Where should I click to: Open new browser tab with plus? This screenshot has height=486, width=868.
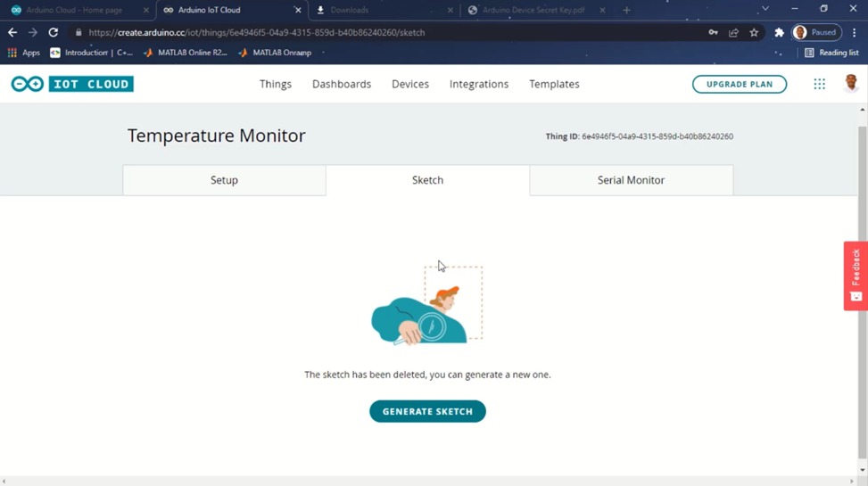[626, 10]
